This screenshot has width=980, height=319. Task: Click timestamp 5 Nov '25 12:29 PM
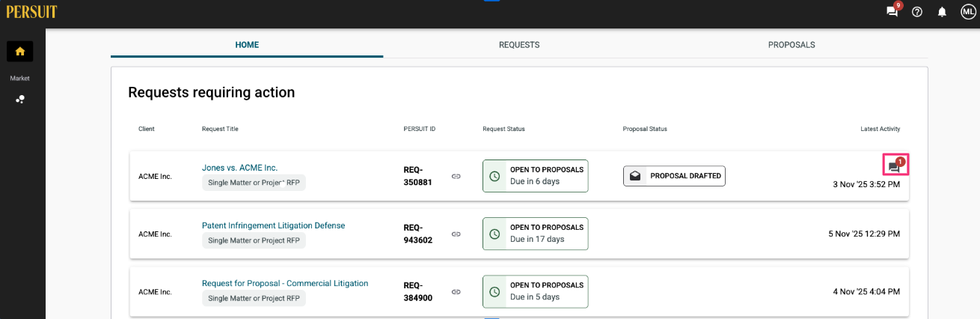click(864, 234)
